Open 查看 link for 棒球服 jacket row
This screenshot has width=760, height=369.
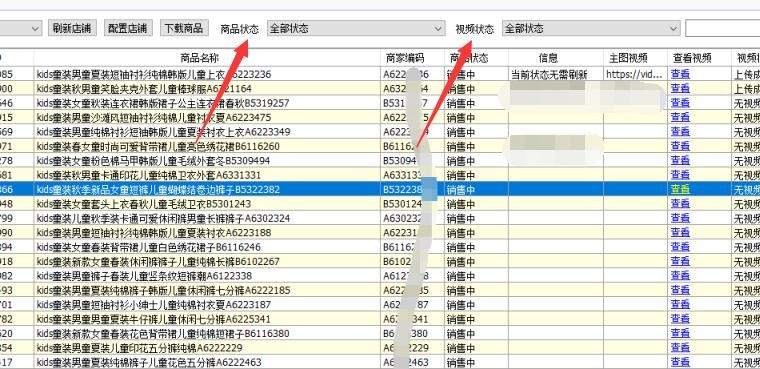(x=680, y=89)
